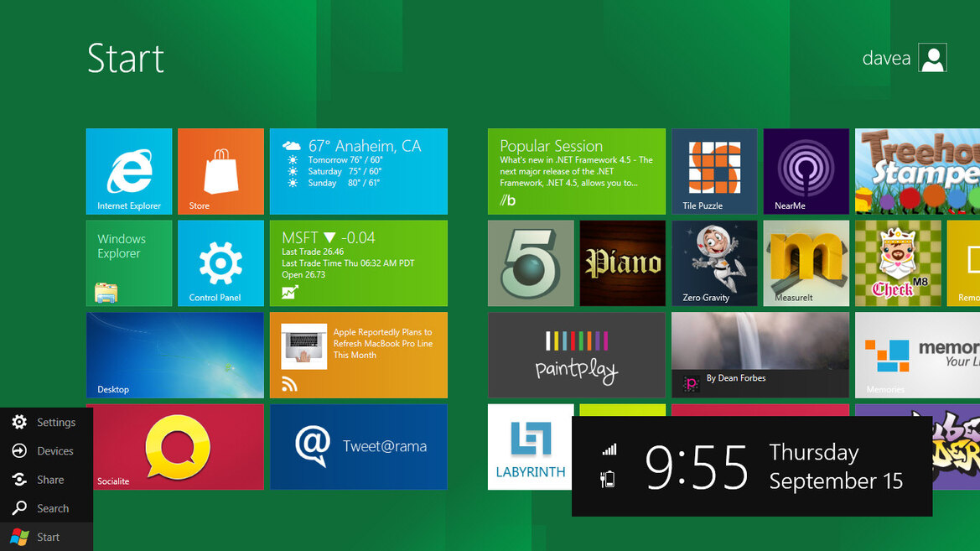980x551 pixels.
Task: Open the NearMe app tile
Action: coord(806,171)
